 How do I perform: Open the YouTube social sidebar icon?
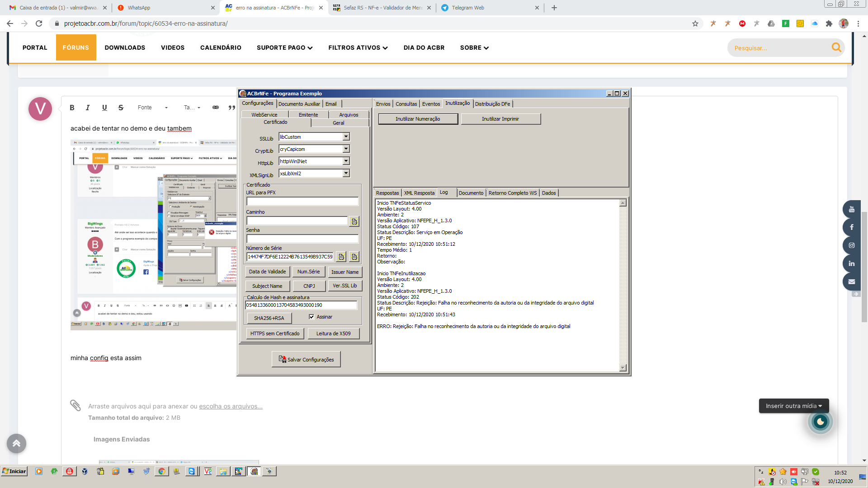pyautogui.click(x=852, y=209)
